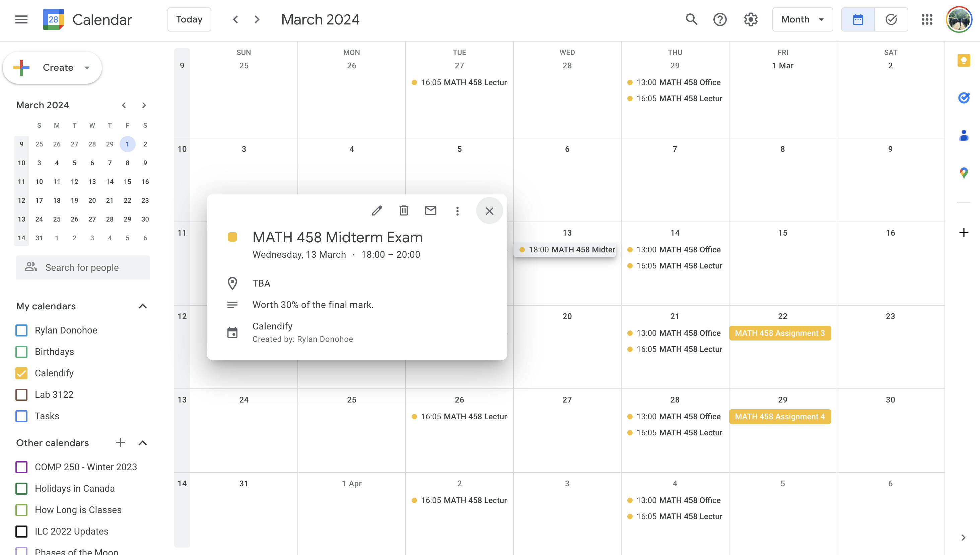980x555 pixels.
Task: Open the Google apps grid menu
Action: click(x=927, y=19)
